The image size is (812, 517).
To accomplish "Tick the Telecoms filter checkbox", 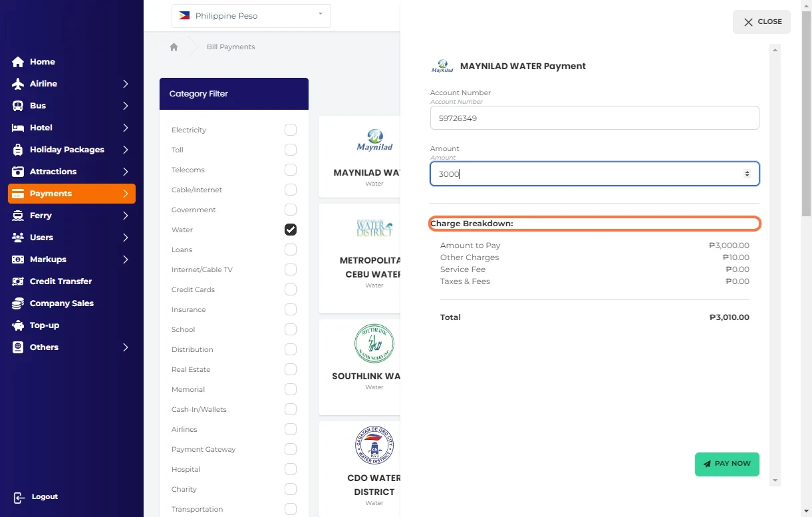I will pyautogui.click(x=291, y=170).
